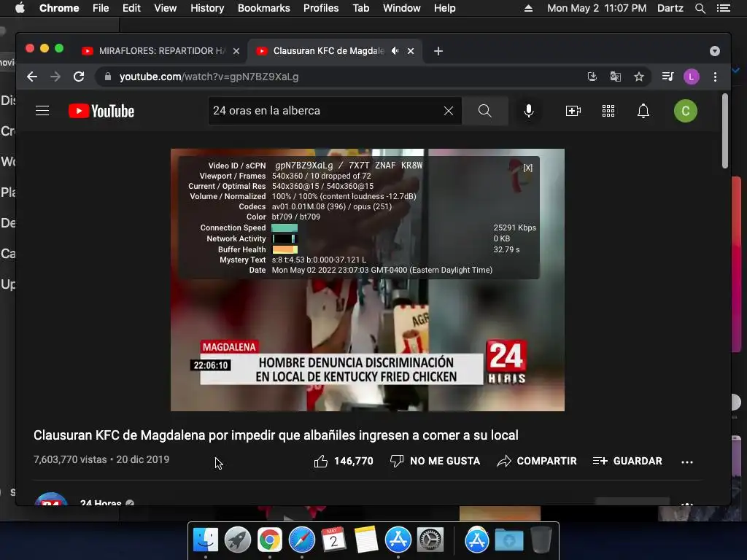Open the Profiles menu
This screenshot has width=747, height=560.
(321, 8)
